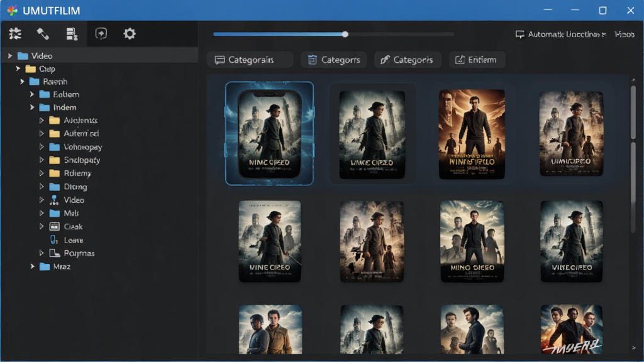This screenshot has height=362, width=644.
Task: Select the top-level Video folder
Action: pyautogui.click(x=99, y=56)
